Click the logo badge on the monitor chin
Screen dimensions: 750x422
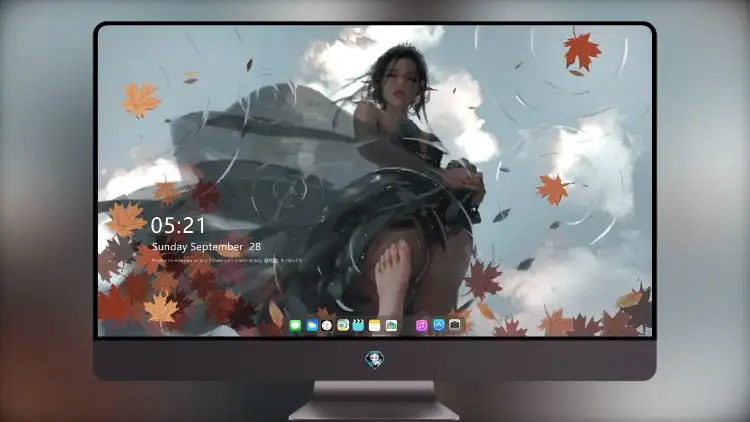coord(375,360)
